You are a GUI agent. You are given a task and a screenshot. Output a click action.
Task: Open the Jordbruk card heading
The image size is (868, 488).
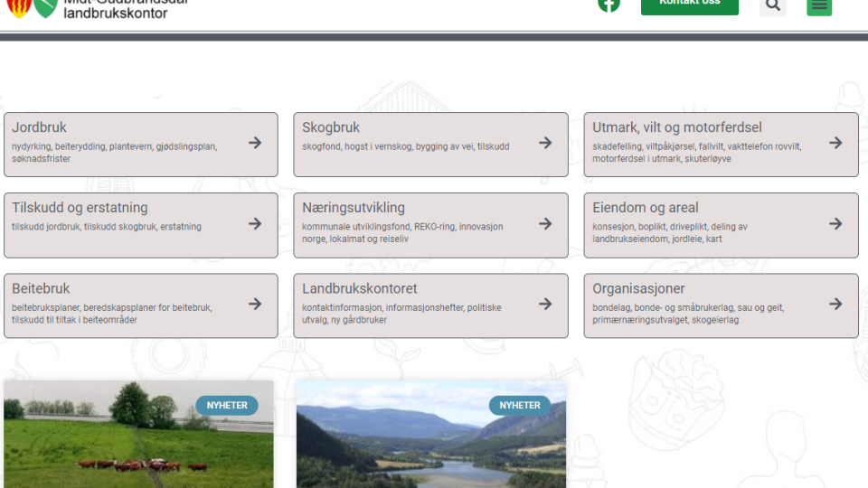click(39, 127)
